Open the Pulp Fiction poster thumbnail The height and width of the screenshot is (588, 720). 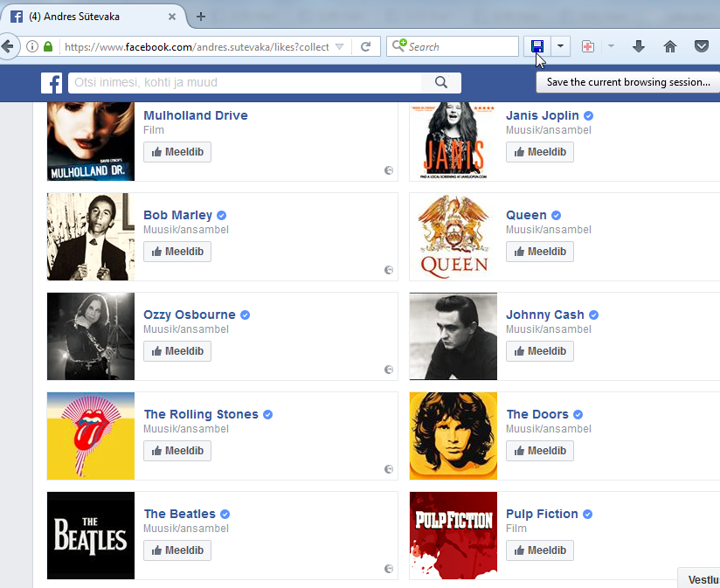pyautogui.click(x=453, y=536)
